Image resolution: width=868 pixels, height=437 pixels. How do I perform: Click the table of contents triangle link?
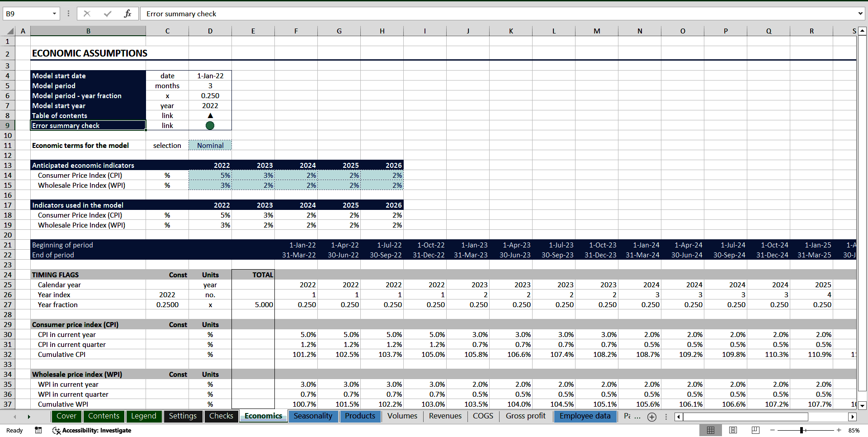(x=210, y=115)
